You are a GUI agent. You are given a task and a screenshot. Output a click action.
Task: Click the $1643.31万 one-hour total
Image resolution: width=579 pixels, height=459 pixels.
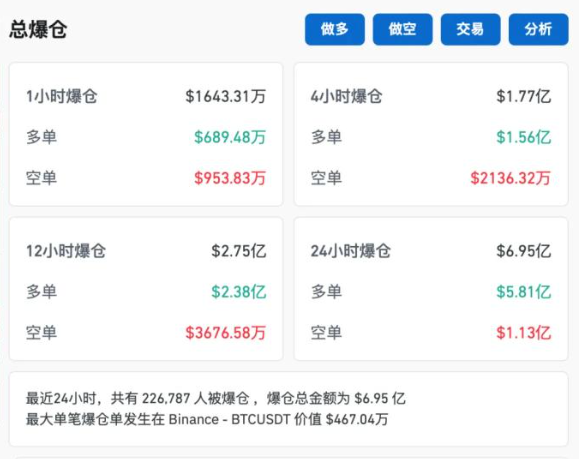[x=226, y=96]
